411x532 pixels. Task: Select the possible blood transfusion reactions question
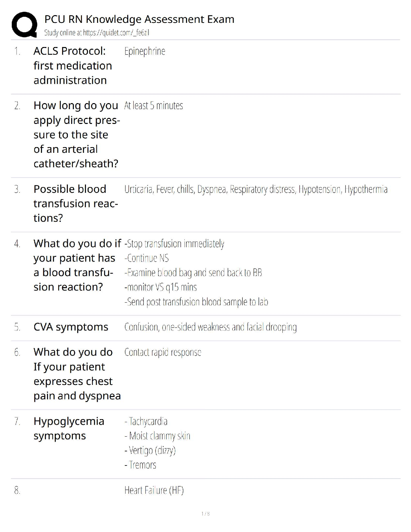pyautogui.click(x=76, y=203)
